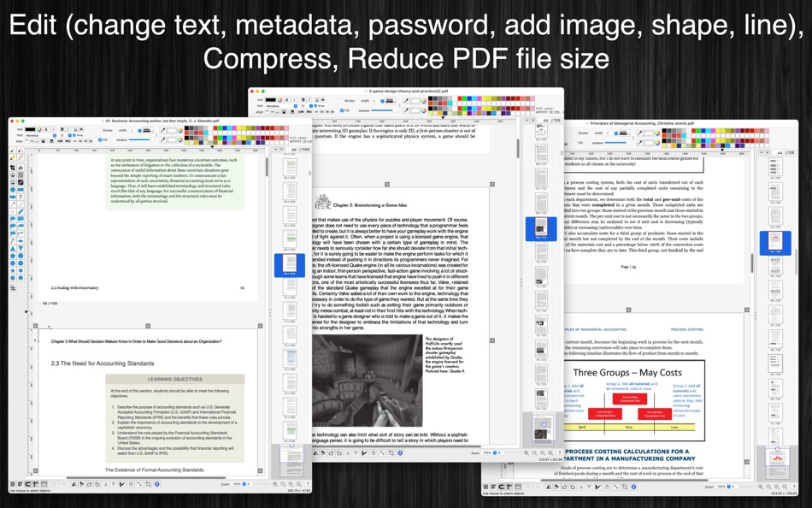Click the Underline icon in game-design window toolbar

(317, 99)
